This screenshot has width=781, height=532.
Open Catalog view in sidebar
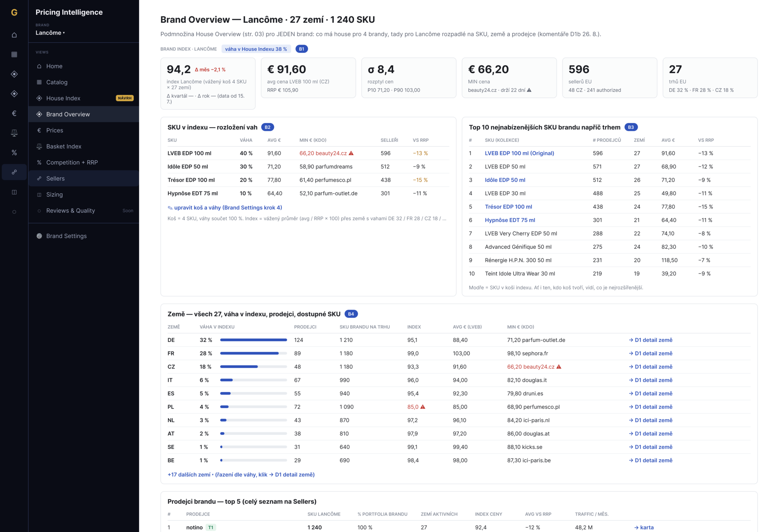point(84,82)
